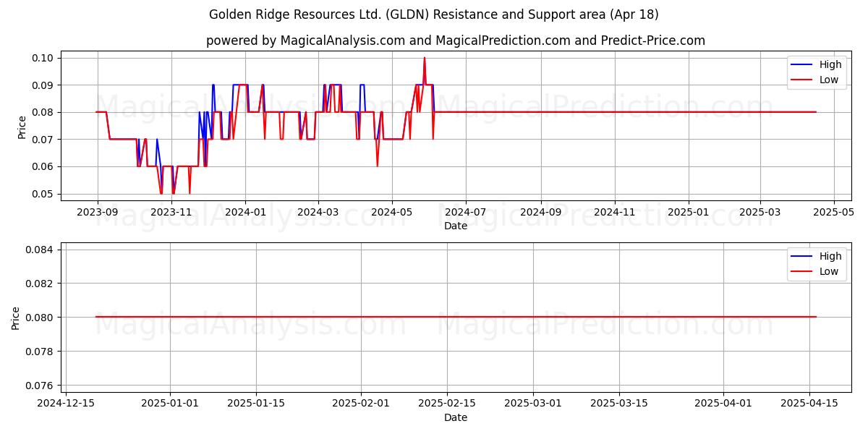The image size is (868, 434).
Task: Click the 2024-01 date tick
Action: coord(245,212)
